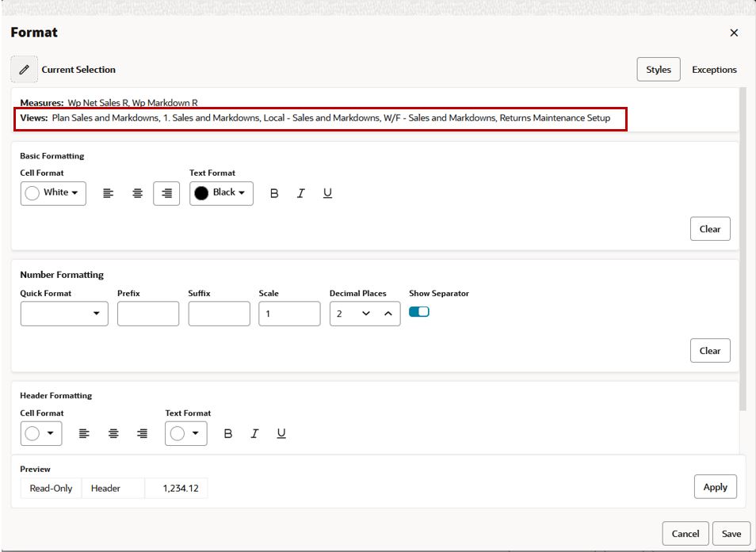Click the Cancel button

tap(685, 534)
